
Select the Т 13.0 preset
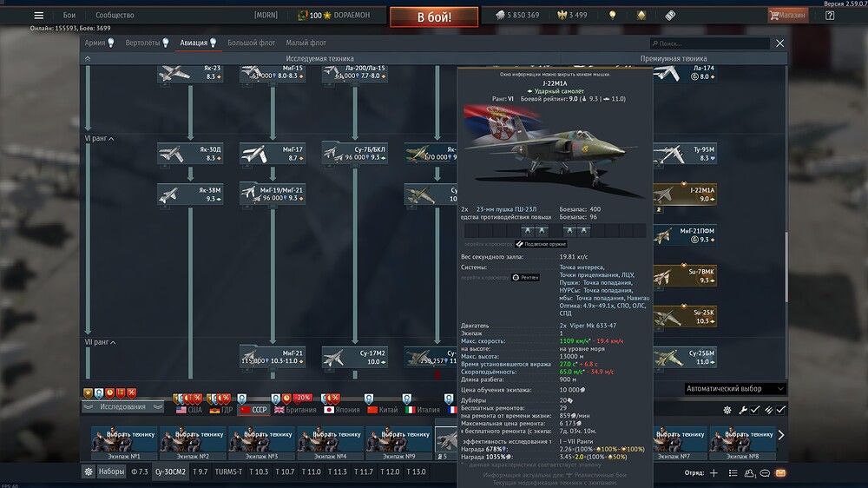pyautogui.click(x=416, y=472)
